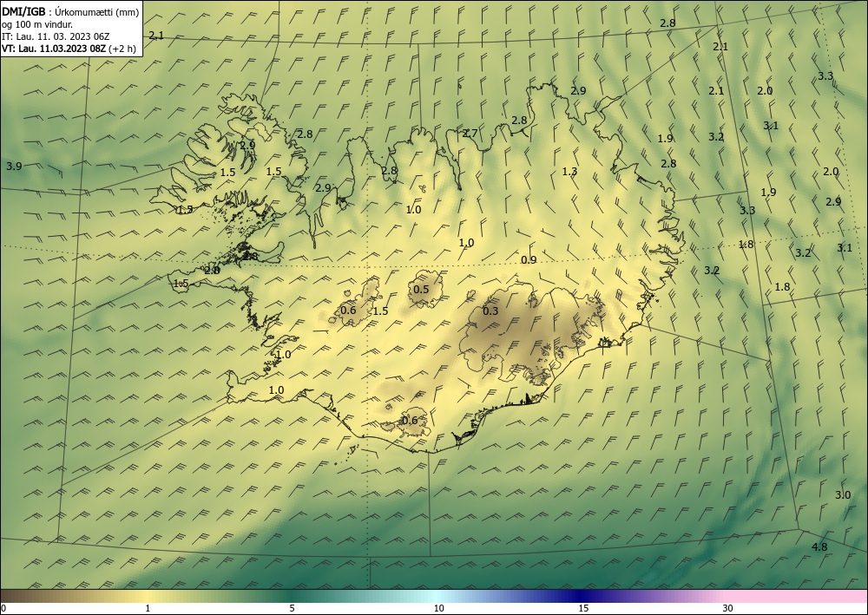Click the 0.3 value on the largest glacier
Screen dimensions: 868x615
tap(490, 311)
